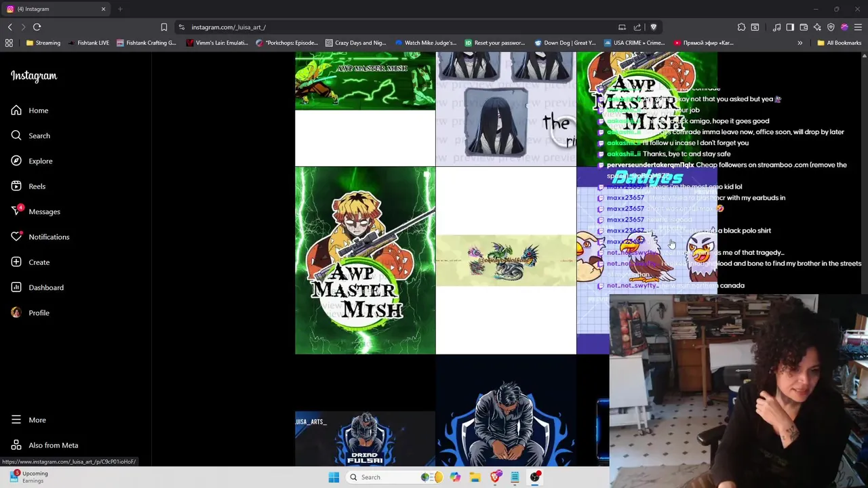Screen dimensions: 868x488
Task: Open Down Dog bookmark
Action: click(x=565, y=43)
